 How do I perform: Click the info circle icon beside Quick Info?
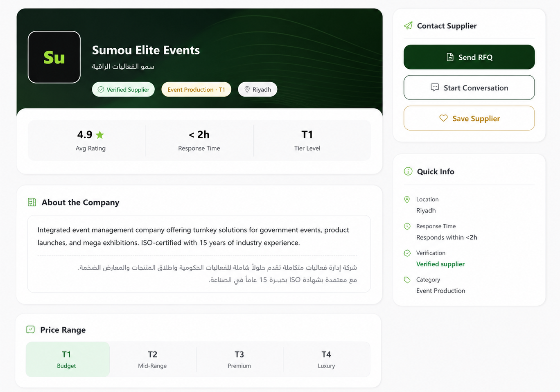tap(408, 171)
